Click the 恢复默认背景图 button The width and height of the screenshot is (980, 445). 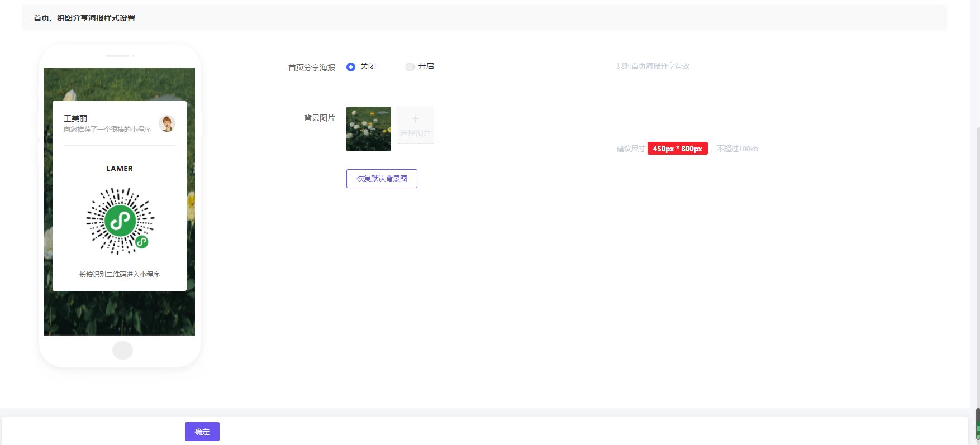click(x=382, y=179)
